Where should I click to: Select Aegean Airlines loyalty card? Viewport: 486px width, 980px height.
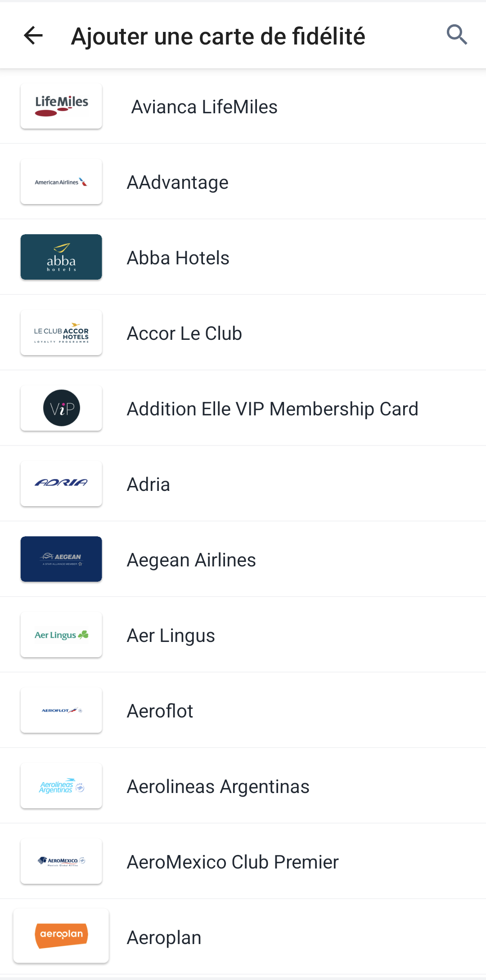[243, 560]
